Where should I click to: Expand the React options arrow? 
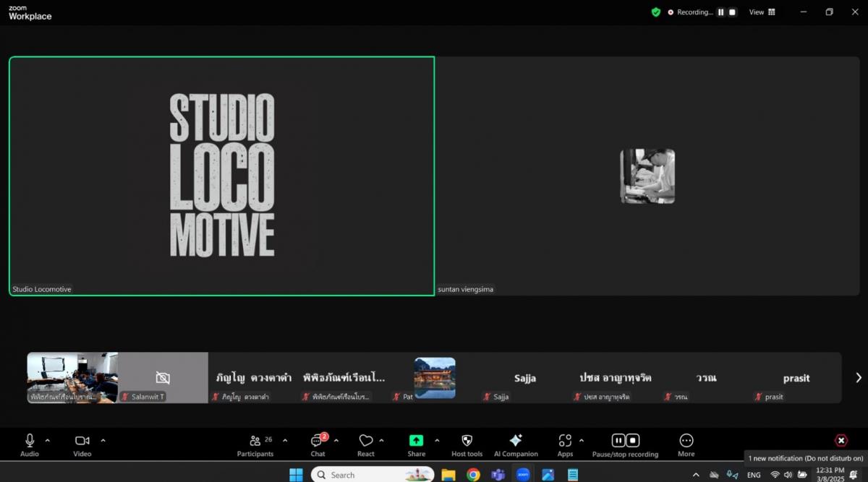point(381,440)
